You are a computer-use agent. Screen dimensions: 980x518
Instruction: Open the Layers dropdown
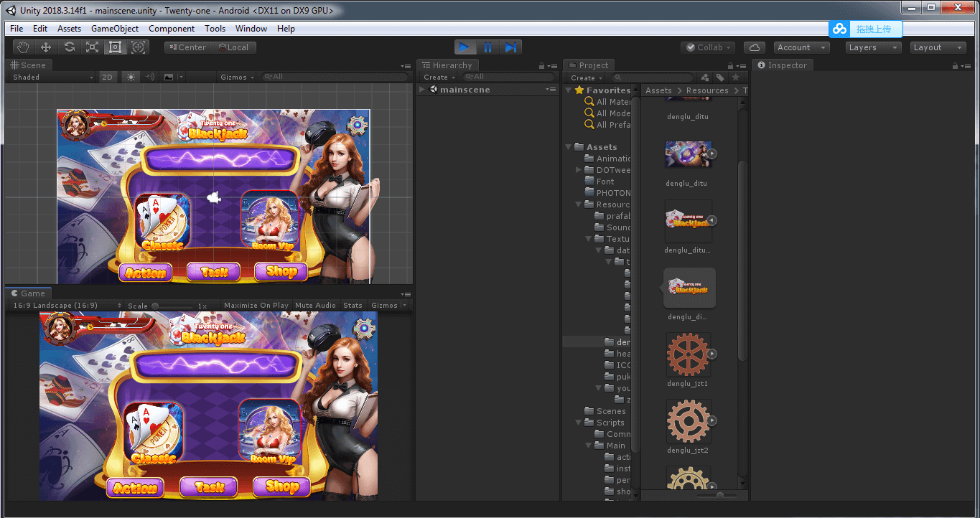coord(873,47)
